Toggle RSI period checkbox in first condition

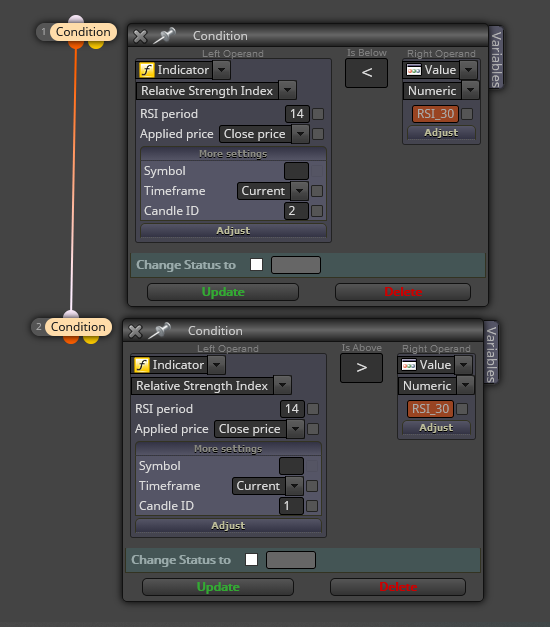[318, 114]
